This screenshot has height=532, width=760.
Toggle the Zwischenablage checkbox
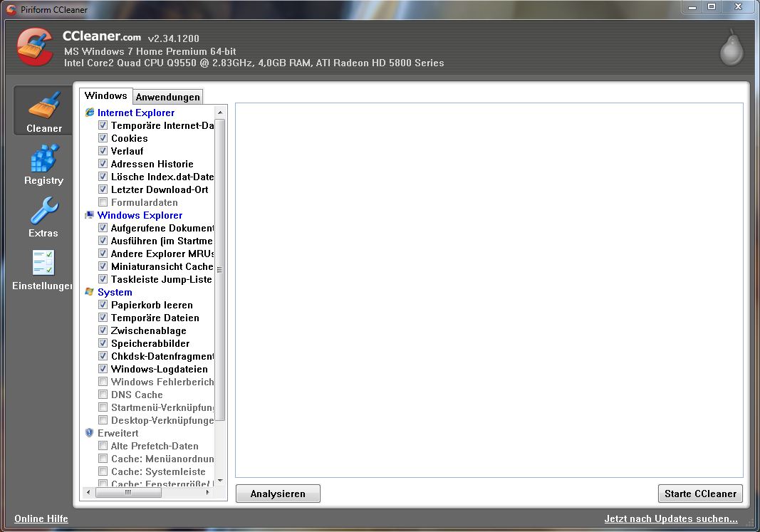[x=103, y=330]
